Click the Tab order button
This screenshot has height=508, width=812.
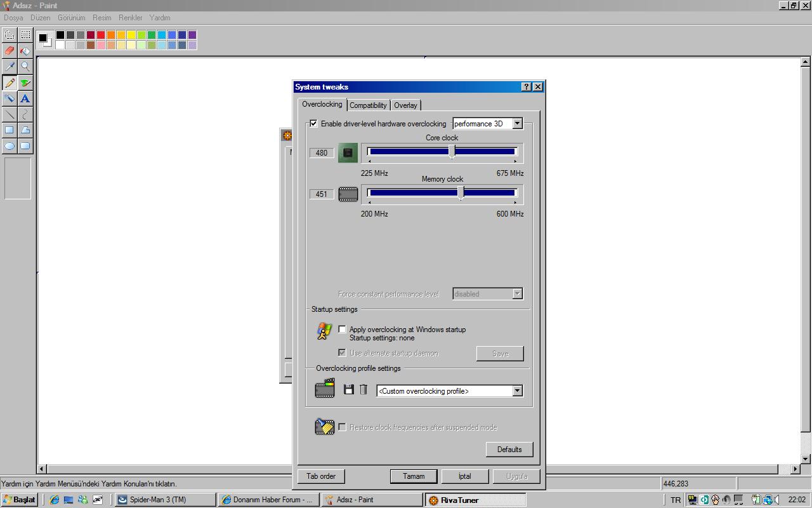pos(321,476)
